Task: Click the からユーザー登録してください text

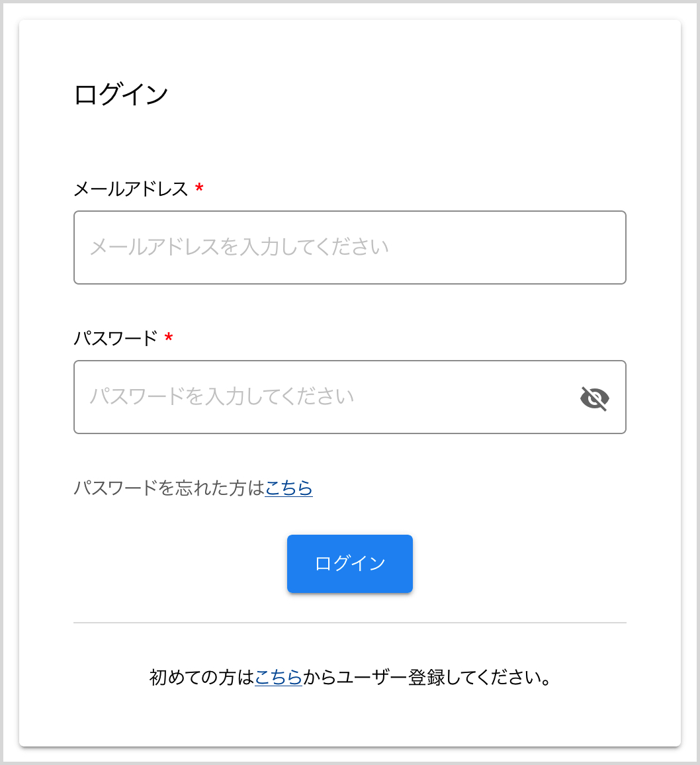Action: coord(427,678)
